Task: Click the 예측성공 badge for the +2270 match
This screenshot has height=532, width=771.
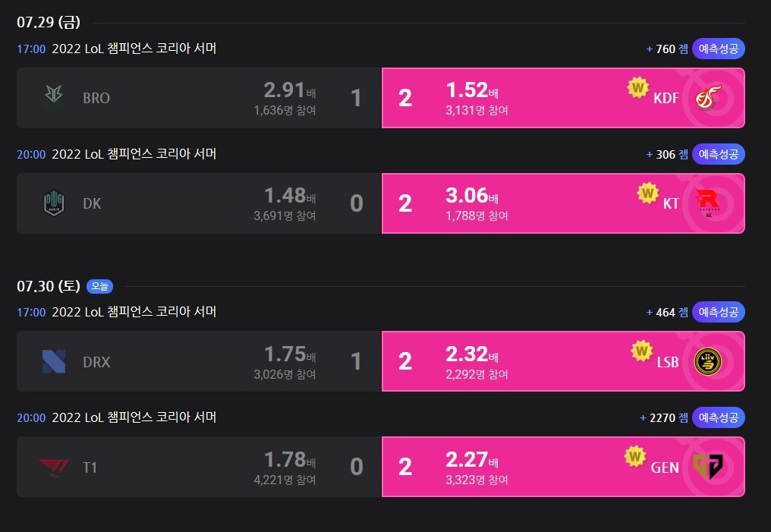Action: tap(719, 417)
